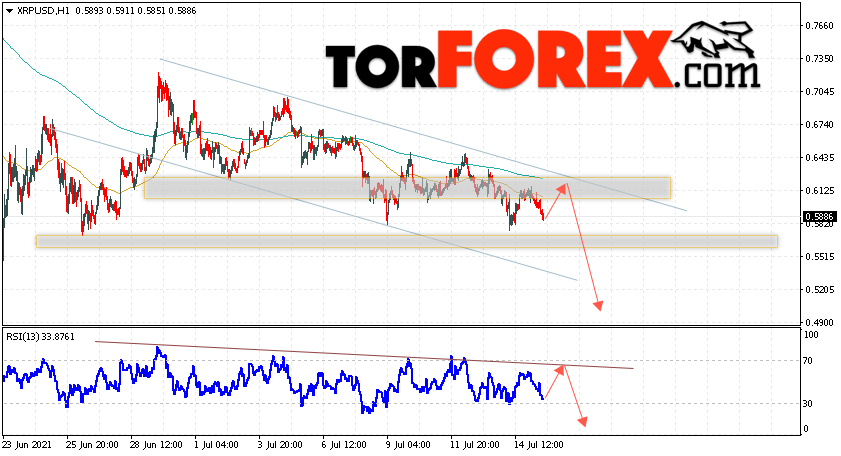841x456 pixels.
Task: Select the upper descending channel line
Action: [424, 135]
